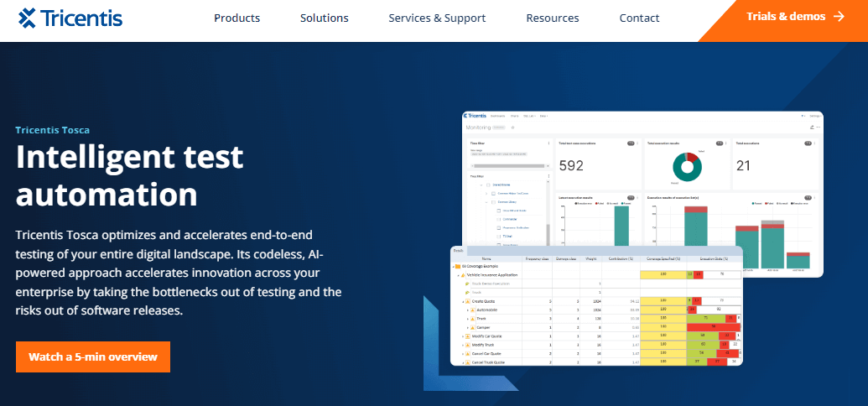Click the yellow Coverage Specified cell for Camper
This screenshot has height=406, width=868.
(x=663, y=327)
